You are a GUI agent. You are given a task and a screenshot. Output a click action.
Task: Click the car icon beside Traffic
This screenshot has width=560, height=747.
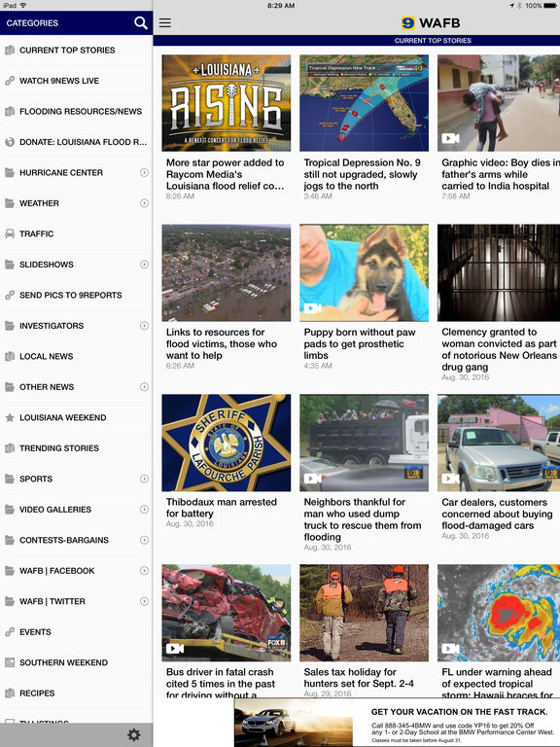click(10, 233)
